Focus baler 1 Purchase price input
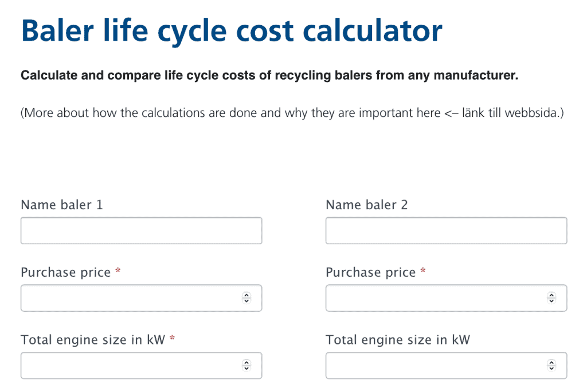 (130, 298)
